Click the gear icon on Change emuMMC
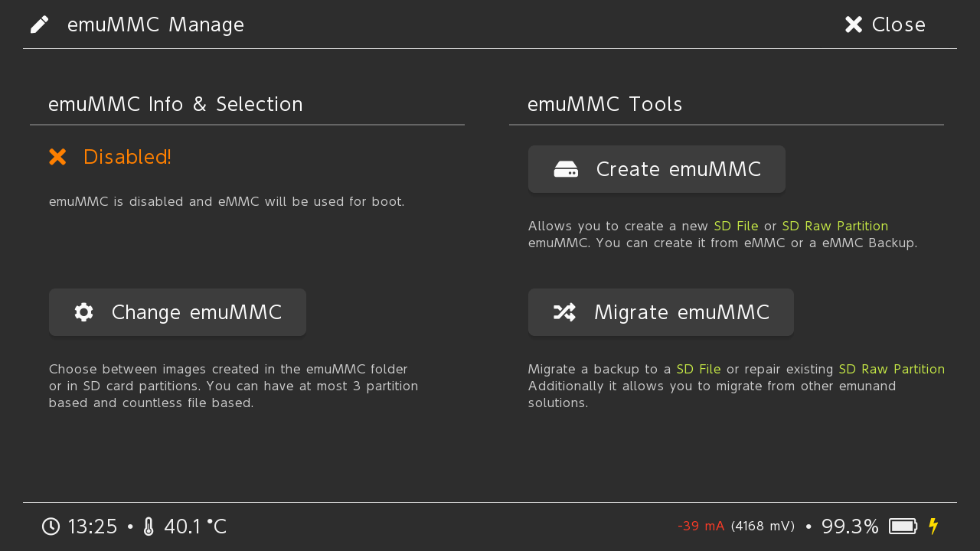The width and height of the screenshot is (980, 551). click(84, 312)
